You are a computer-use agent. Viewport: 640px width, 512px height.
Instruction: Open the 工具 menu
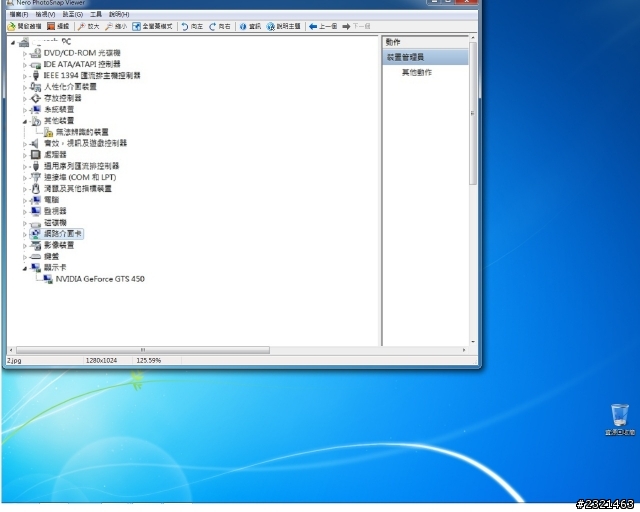click(96, 14)
